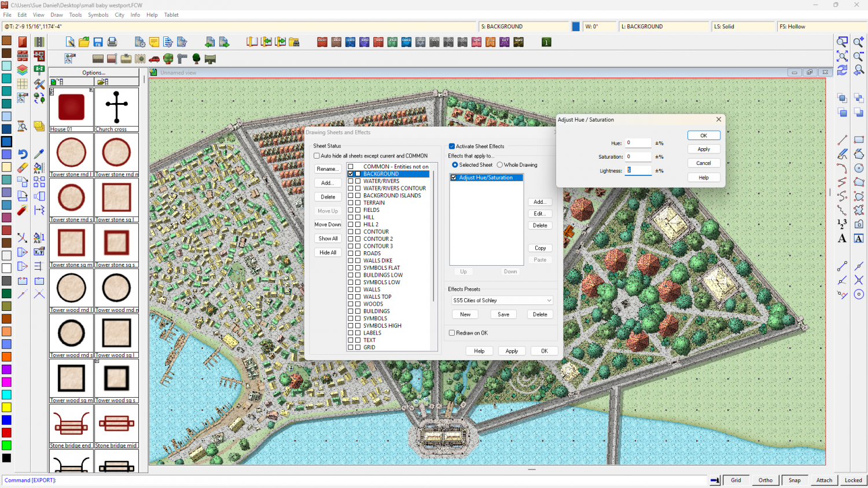This screenshot has width=868, height=488.
Task: Open the Symbols menu
Action: (98, 15)
